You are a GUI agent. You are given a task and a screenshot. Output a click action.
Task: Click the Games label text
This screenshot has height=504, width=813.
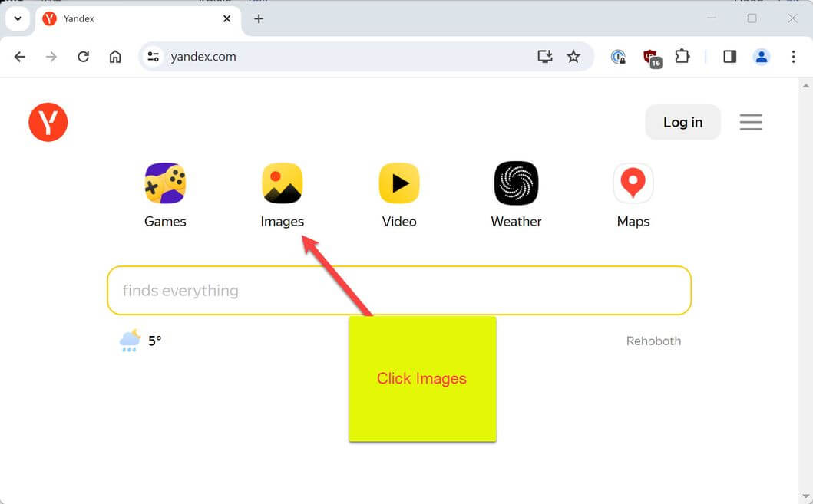pos(165,222)
